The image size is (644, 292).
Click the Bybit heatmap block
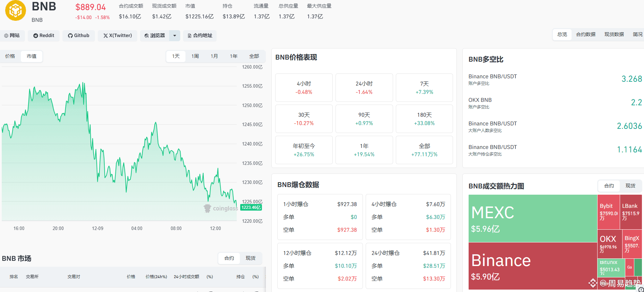[608, 212]
